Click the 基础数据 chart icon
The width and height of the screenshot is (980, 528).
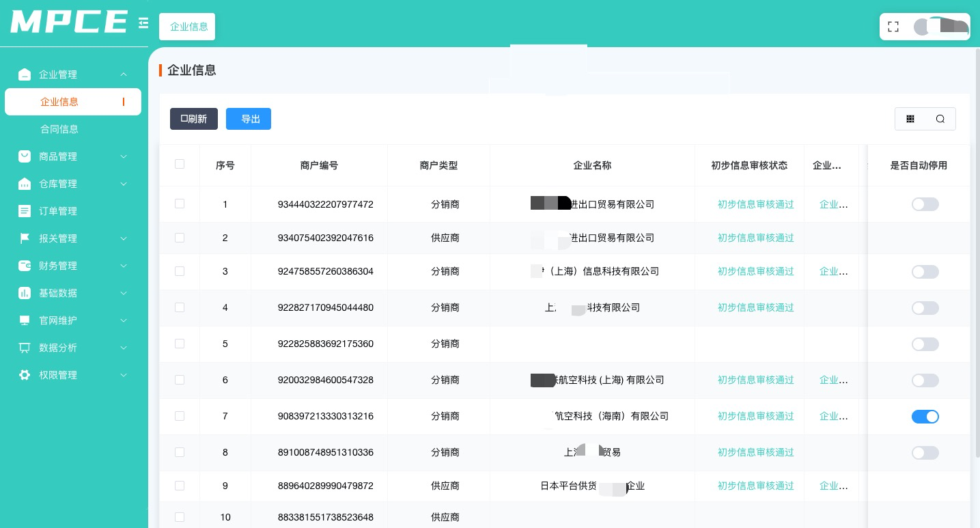(x=25, y=293)
